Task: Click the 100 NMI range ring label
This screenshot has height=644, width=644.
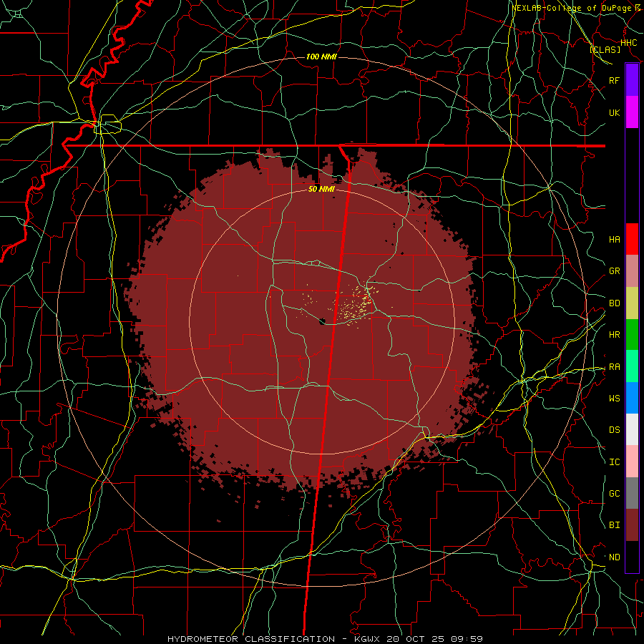Action: [x=321, y=57]
